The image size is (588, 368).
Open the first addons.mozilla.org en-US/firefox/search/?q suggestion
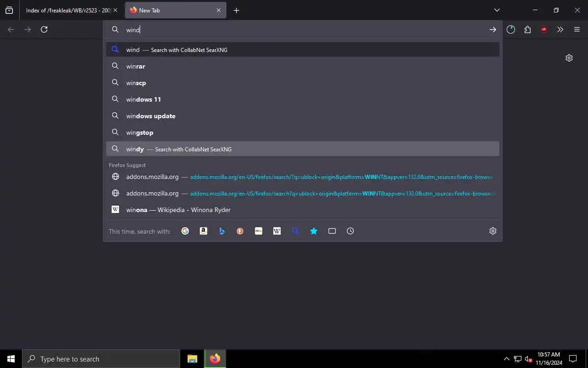tap(303, 177)
